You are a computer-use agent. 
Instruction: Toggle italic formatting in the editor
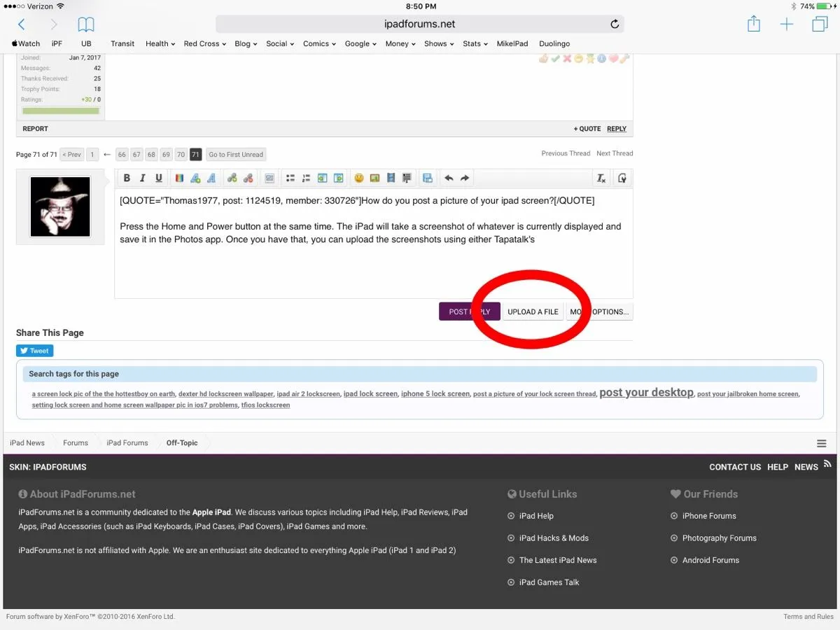143,178
